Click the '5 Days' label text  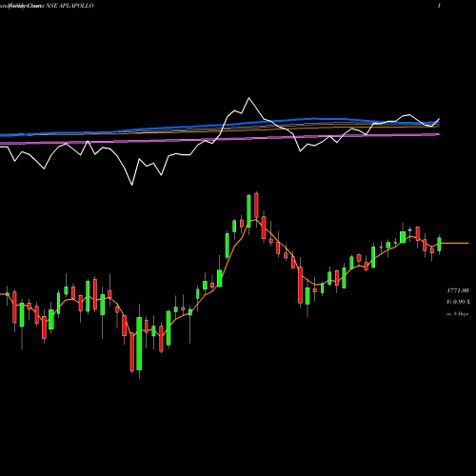461,314
